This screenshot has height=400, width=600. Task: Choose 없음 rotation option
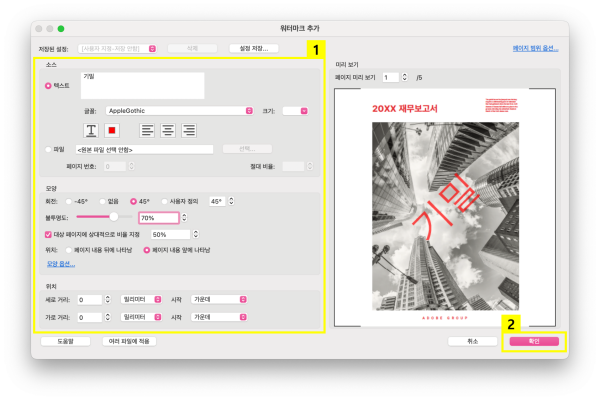[102, 201]
